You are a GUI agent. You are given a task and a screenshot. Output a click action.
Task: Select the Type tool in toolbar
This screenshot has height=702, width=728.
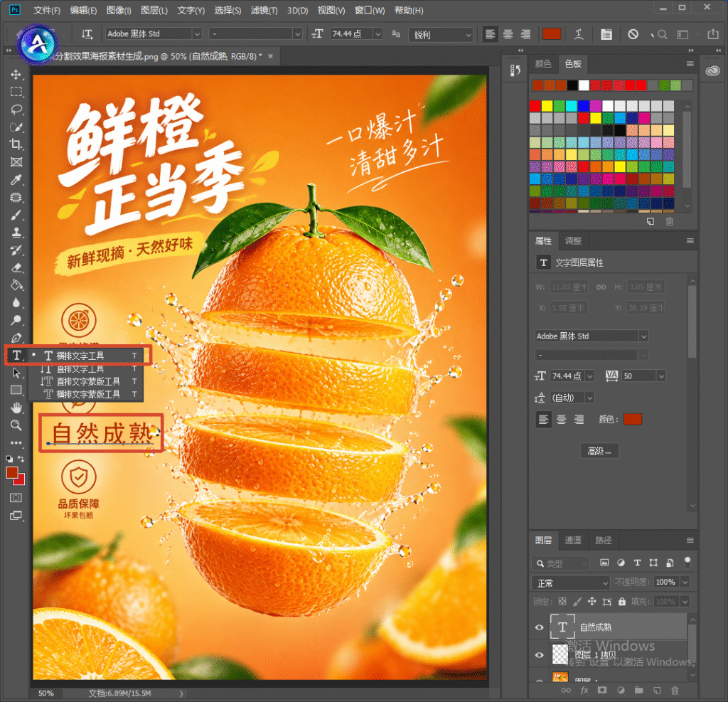16,356
